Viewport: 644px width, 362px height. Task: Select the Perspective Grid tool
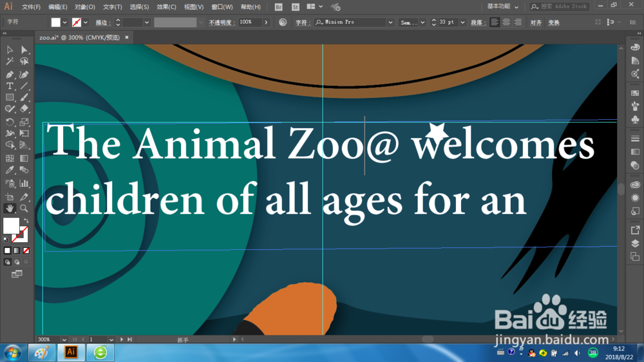coord(24,145)
